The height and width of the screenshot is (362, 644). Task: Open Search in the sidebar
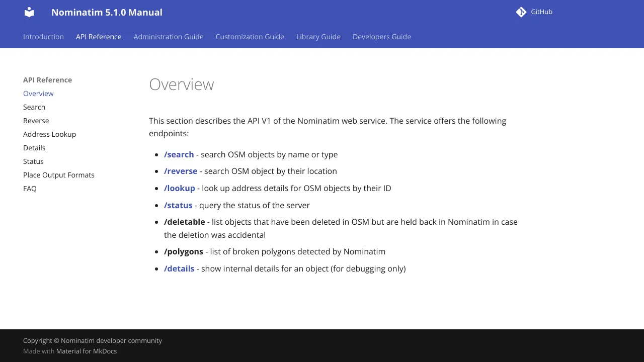click(34, 107)
